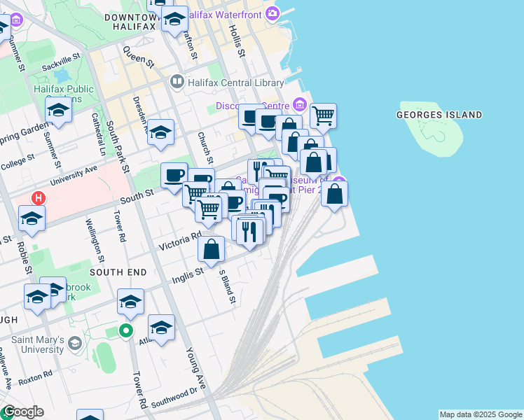Viewport: 524px width, 420px height.
Task: Click the Church St street label
Action: tap(205, 148)
